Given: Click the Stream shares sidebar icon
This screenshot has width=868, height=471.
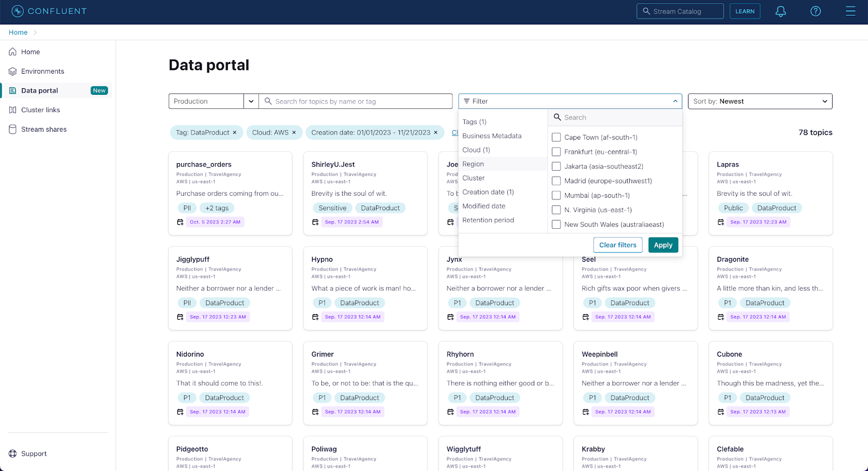Looking at the screenshot, I should pyautogui.click(x=12, y=129).
